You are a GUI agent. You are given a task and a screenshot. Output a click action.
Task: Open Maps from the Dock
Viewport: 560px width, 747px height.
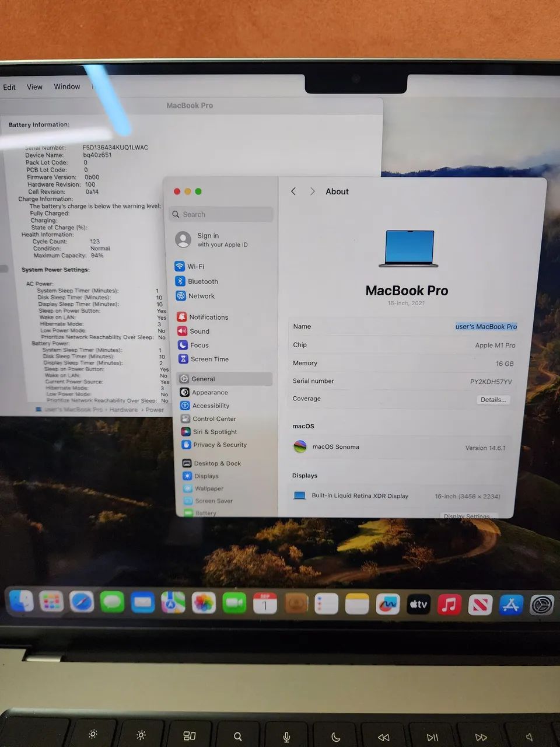[173, 602]
